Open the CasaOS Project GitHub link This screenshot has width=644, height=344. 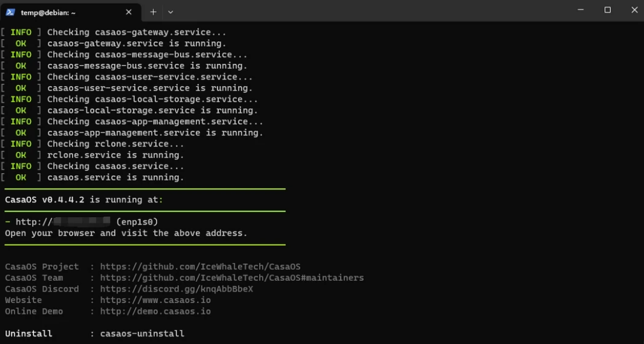click(200, 267)
